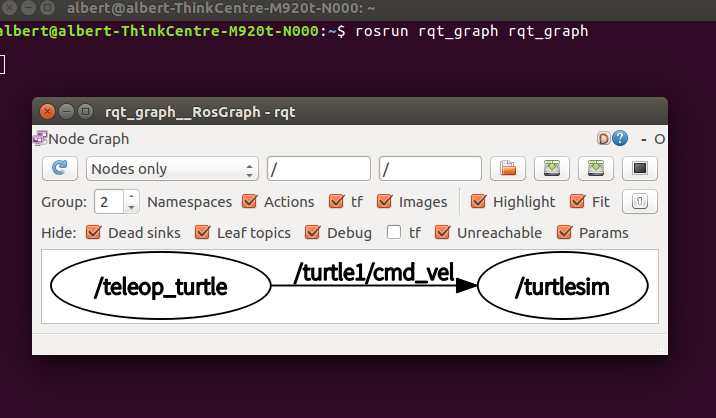Viewport: 716px width, 418px height.
Task: Open the D dock-config icon
Action: pyautogui.click(x=604, y=138)
